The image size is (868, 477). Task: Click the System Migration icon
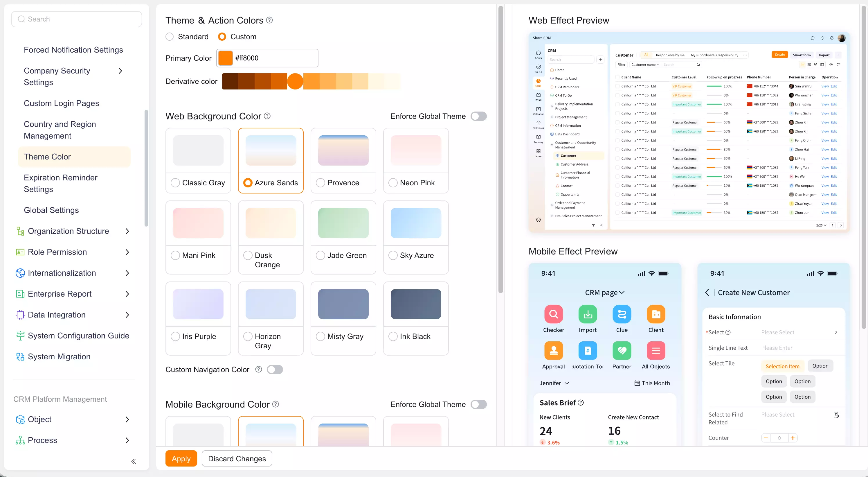(20, 356)
